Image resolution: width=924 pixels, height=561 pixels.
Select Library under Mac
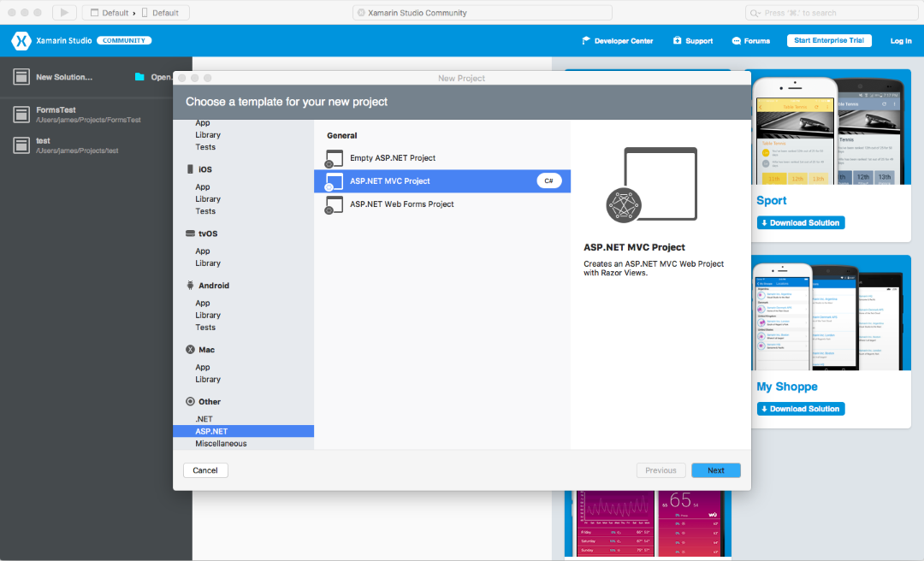point(208,380)
